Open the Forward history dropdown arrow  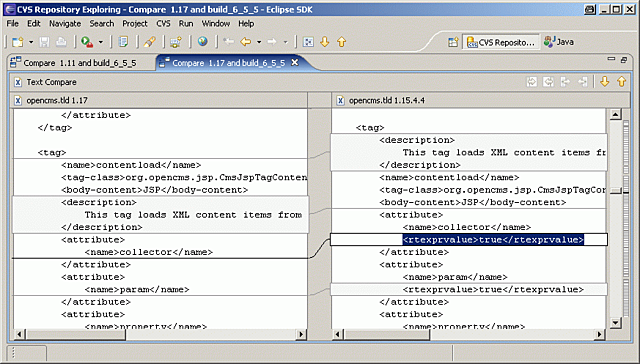(x=285, y=42)
